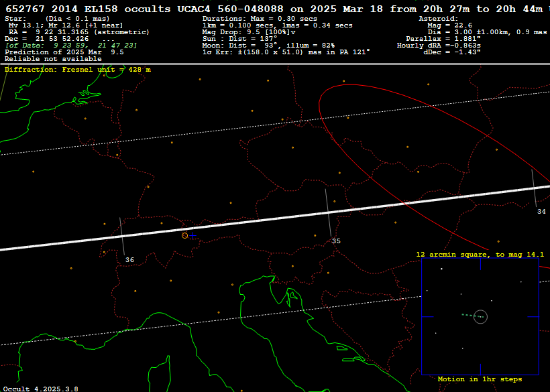This screenshot has width=550, height=392.
Task: Click 'Parallax = 1.881"' text
Action: pyautogui.click(x=443, y=39)
